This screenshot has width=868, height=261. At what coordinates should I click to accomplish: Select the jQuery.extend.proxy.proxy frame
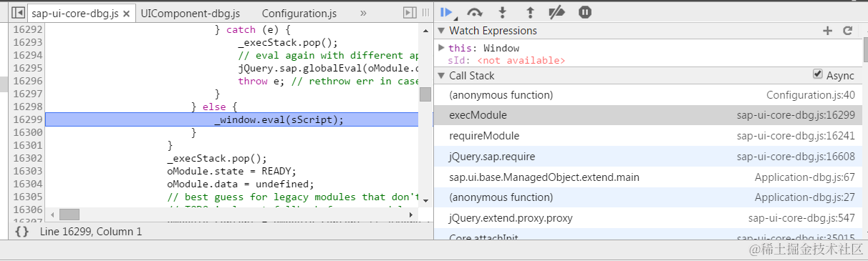pyautogui.click(x=648, y=218)
